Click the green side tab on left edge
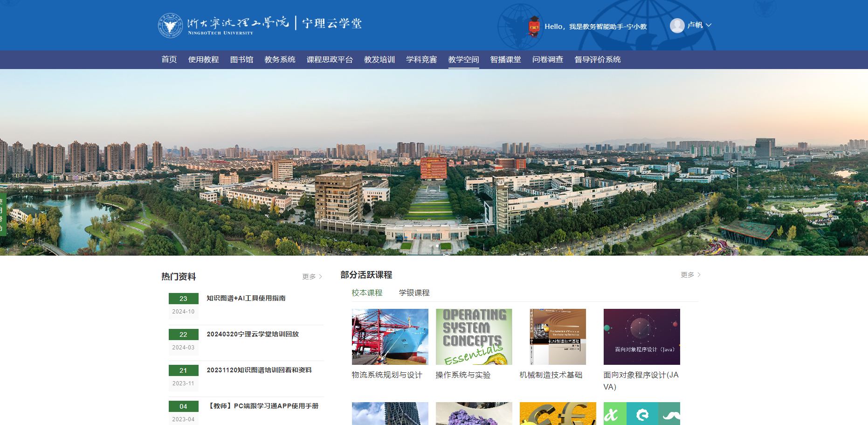The height and width of the screenshot is (425, 868). tap(2, 215)
